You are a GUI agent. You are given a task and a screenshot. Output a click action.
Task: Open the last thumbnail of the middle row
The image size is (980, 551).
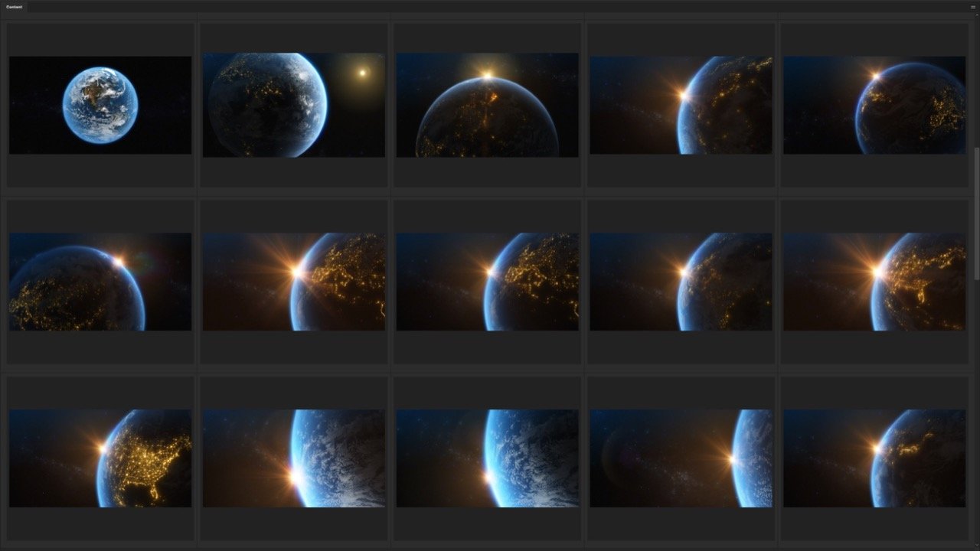pyautogui.click(x=875, y=282)
